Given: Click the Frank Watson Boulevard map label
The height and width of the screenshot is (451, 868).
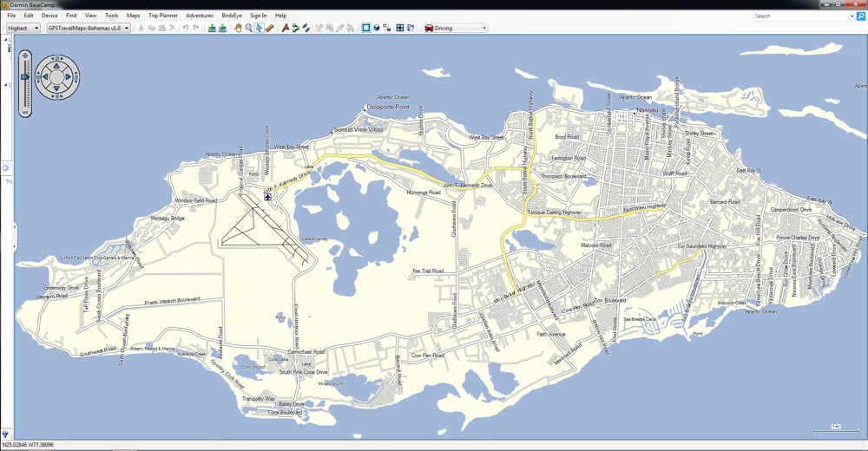Looking at the screenshot, I should point(172,300).
